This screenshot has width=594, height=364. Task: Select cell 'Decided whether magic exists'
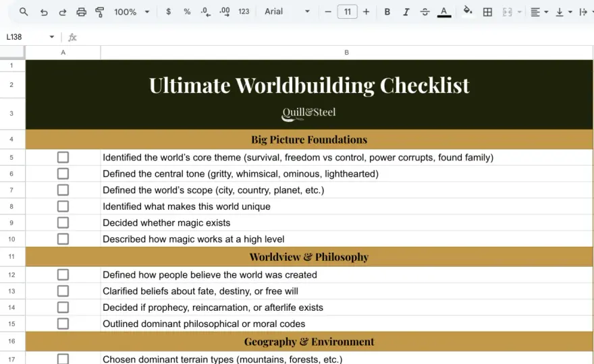click(x=347, y=222)
